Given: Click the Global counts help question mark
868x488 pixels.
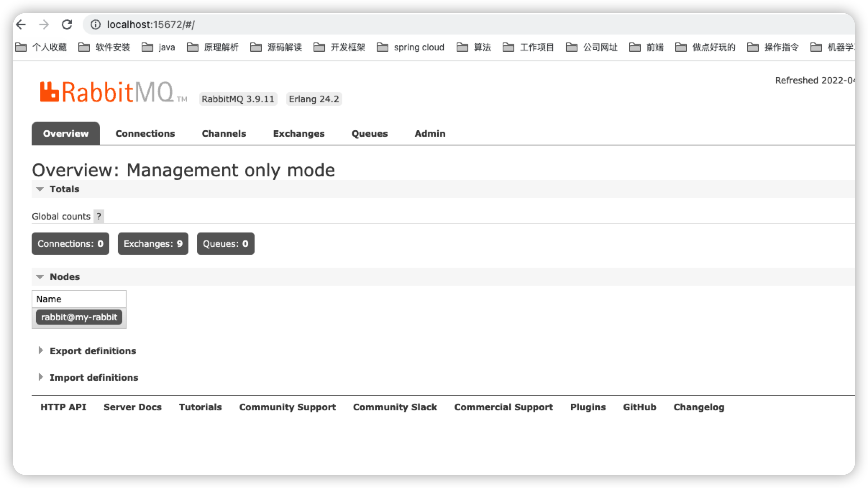Looking at the screenshot, I should tap(99, 216).
